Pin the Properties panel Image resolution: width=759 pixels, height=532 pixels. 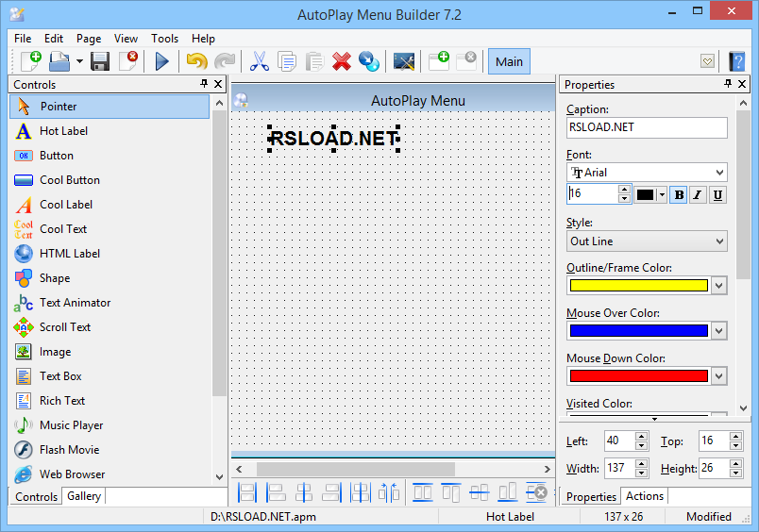pos(728,84)
